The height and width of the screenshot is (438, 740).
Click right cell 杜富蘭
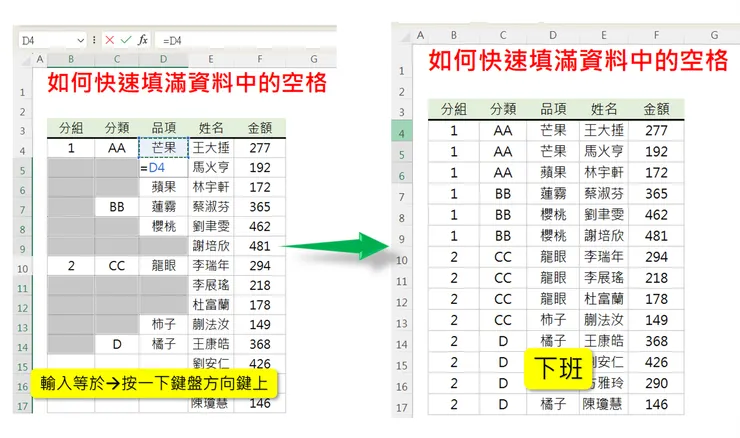point(604,299)
